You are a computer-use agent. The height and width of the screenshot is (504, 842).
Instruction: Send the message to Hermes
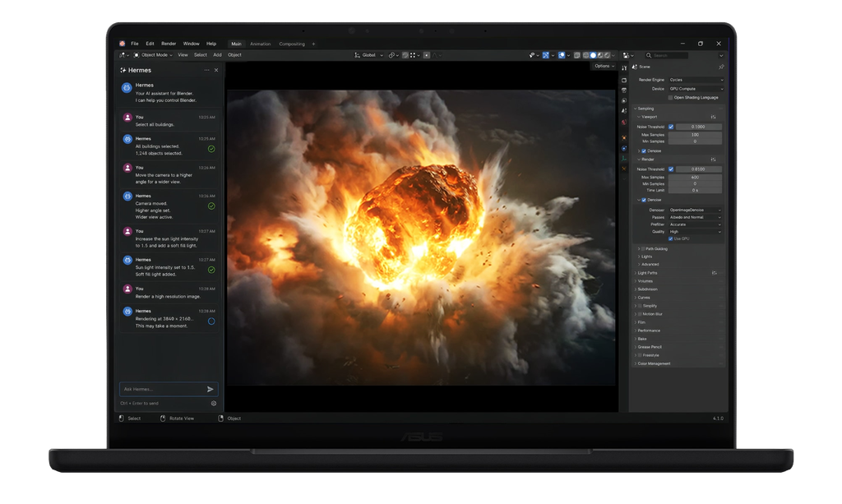click(x=210, y=389)
